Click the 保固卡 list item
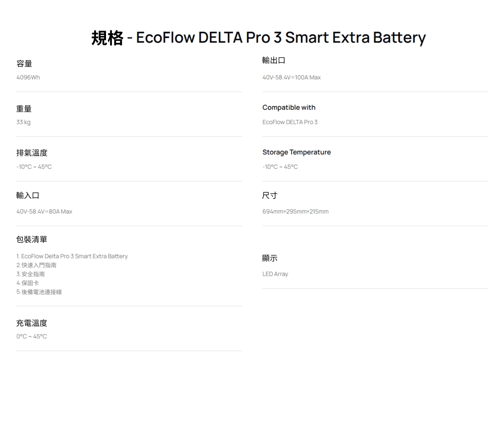 point(30,283)
